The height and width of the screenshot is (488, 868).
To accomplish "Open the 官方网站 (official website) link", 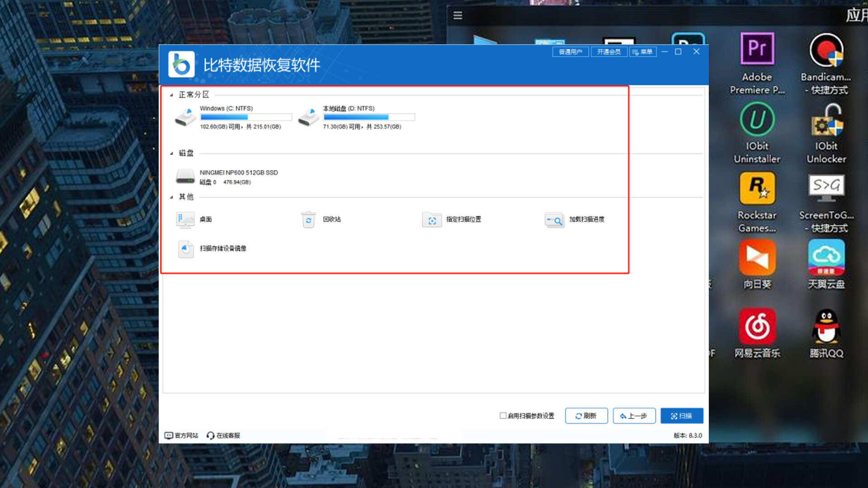I will click(x=186, y=436).
